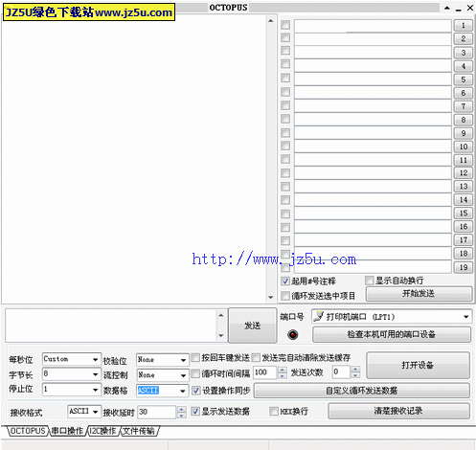
Task: Click the send text input box
Action: (x=111, y=326)
